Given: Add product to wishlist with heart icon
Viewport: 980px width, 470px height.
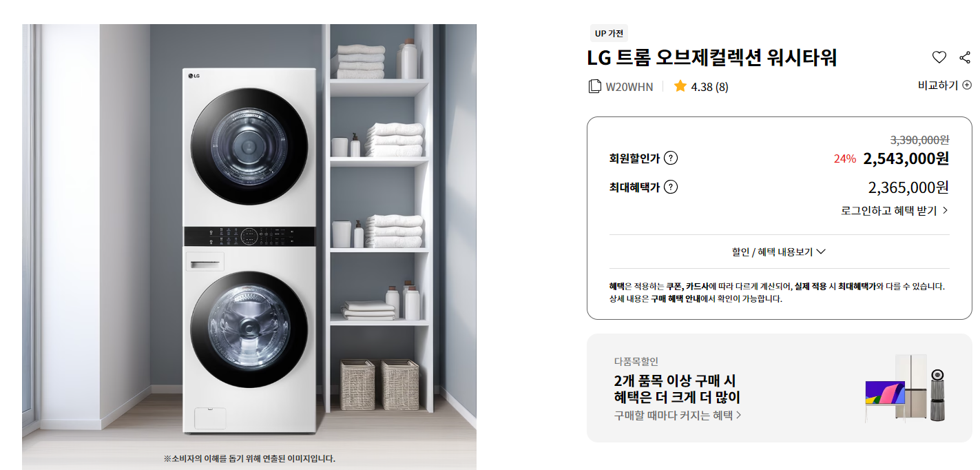Looking at the screenshot, I should tap(939, 57).
